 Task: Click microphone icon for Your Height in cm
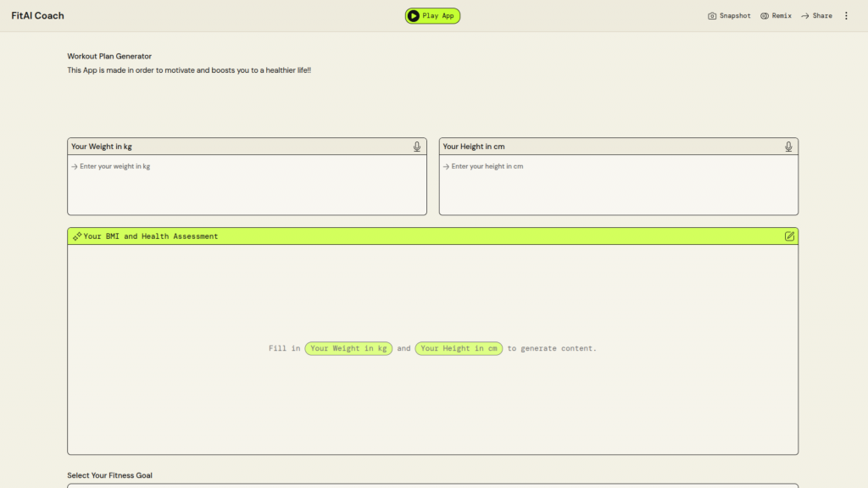[x=788, y=147]
